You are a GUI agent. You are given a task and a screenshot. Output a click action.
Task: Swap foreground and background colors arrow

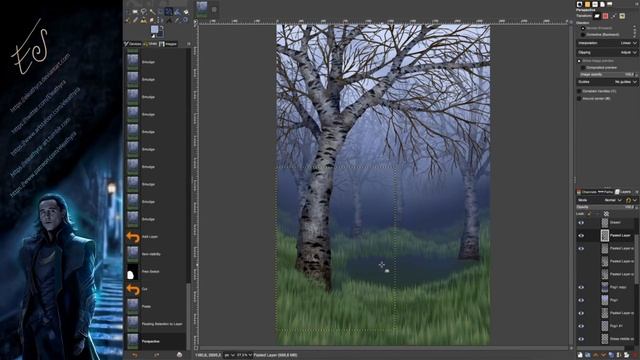pos(162,27)
